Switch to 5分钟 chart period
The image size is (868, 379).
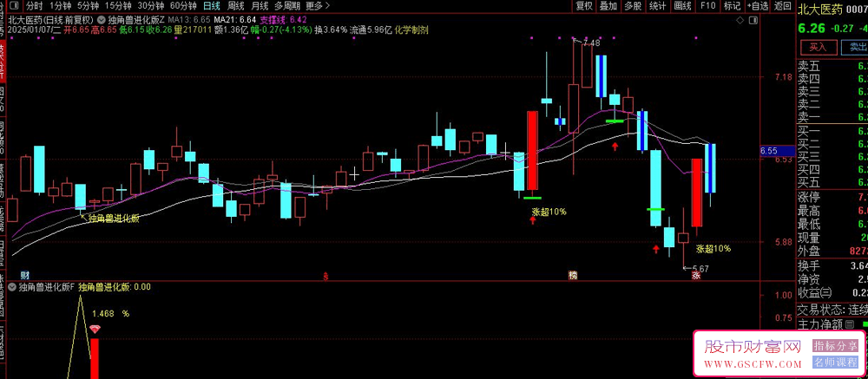tap(88, 6)
